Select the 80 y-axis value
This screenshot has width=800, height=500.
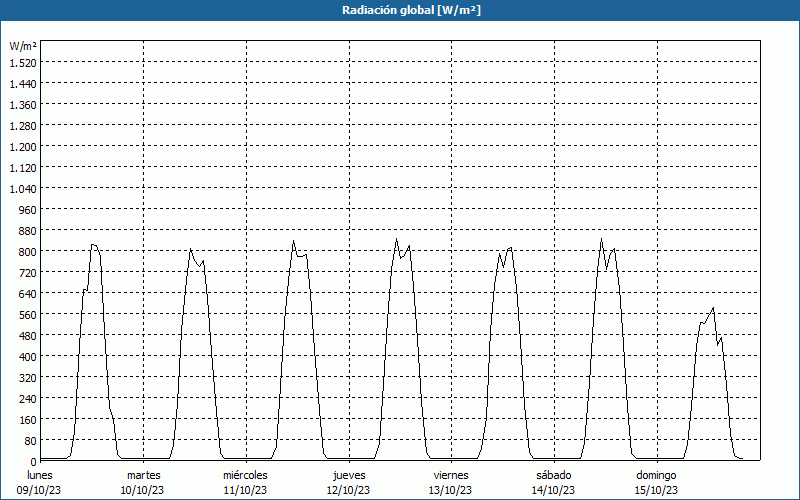(x=31, y=440)
